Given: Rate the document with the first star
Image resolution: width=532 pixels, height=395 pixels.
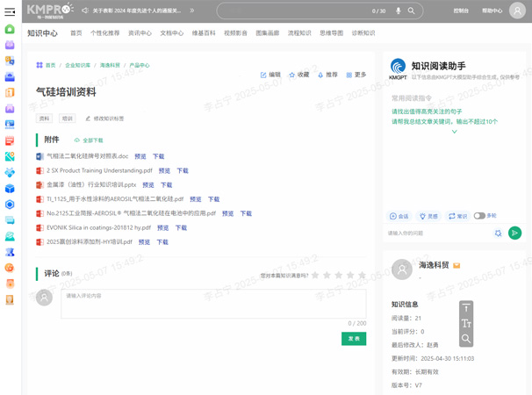Looking at the screenshot, I should [x=314, y=275].
